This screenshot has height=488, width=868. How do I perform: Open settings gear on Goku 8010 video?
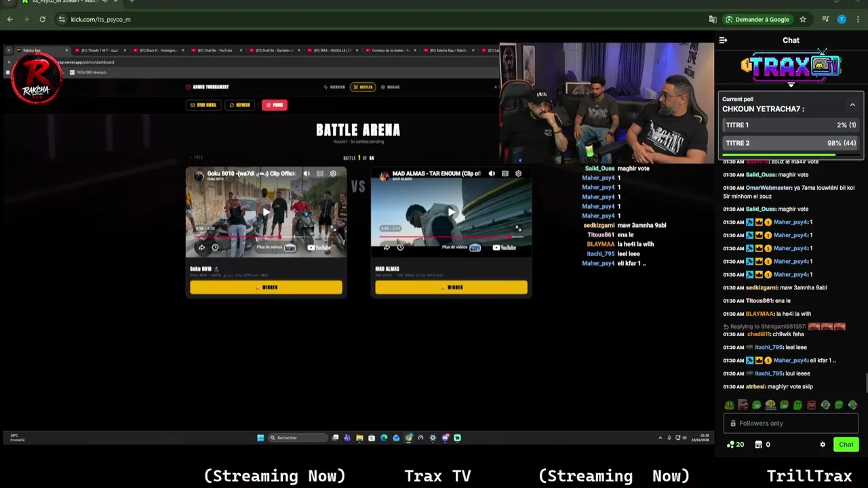tap(333, 174)
